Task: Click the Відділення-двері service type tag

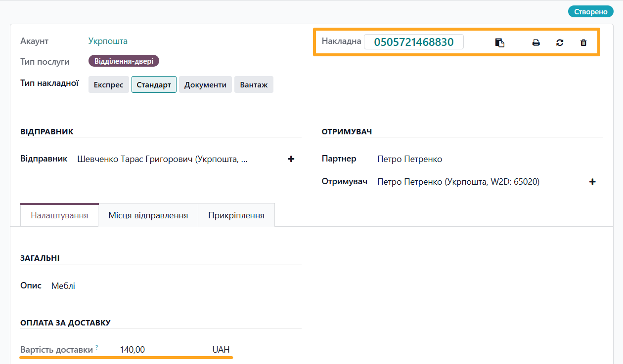Action: point(124,61)
